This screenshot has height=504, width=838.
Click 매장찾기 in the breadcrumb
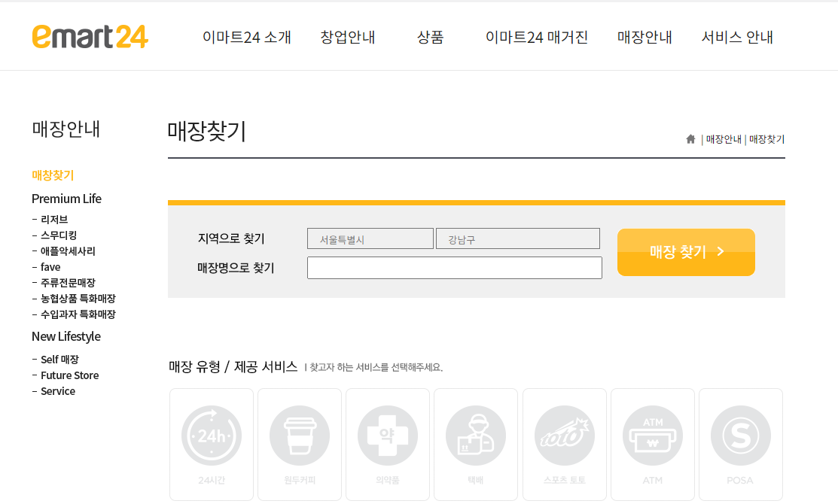[x=767, y=139]
